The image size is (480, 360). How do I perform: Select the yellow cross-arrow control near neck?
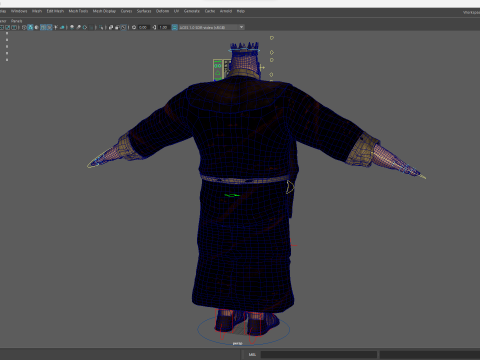(x=263, y=68)
